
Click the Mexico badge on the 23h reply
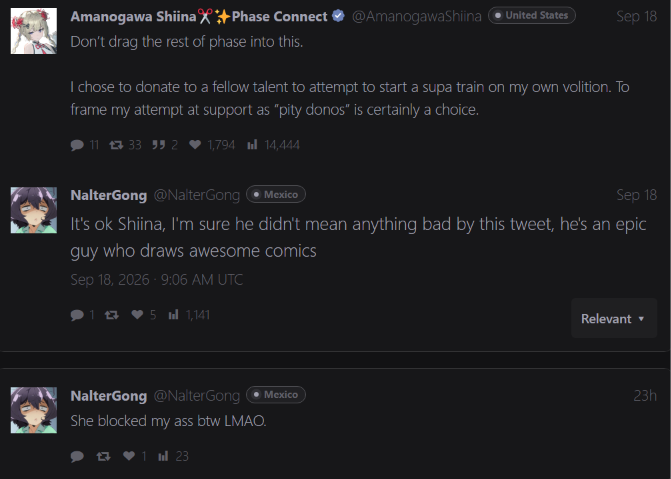pos(276,395)
